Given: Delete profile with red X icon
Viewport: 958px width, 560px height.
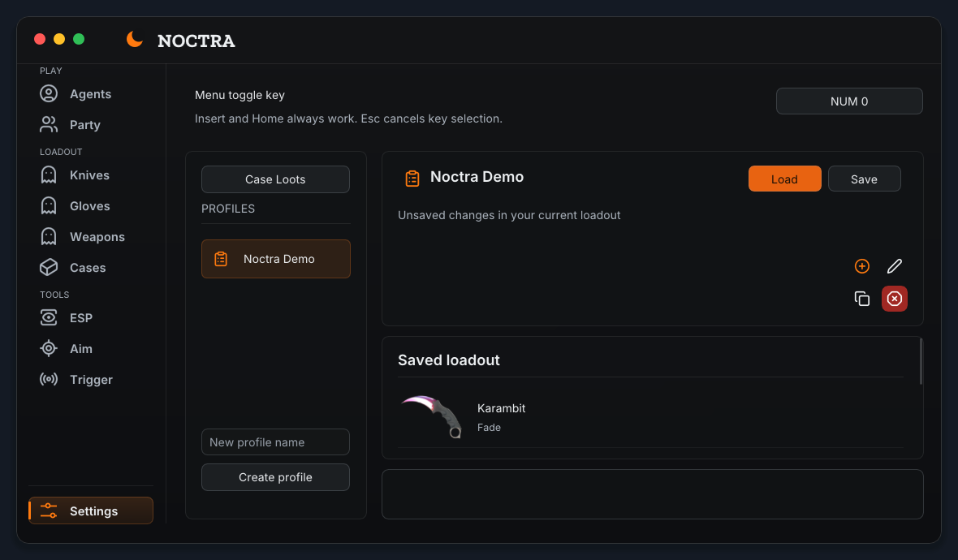Looking at the screenshot, I should 895,299.
